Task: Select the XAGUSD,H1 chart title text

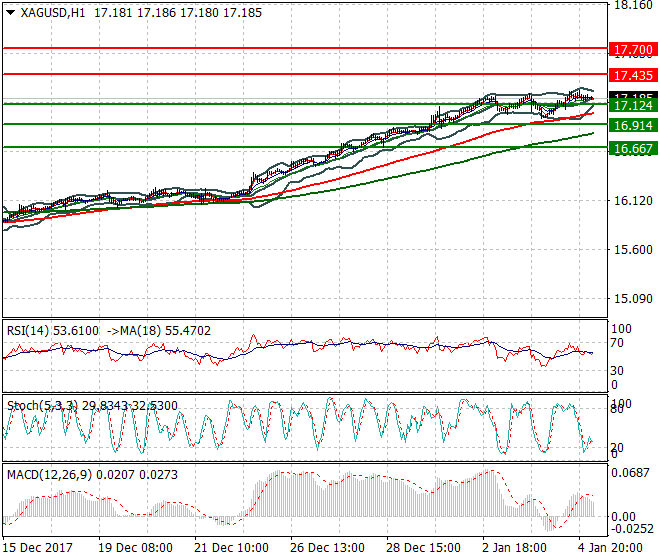Action: [53, 13]
